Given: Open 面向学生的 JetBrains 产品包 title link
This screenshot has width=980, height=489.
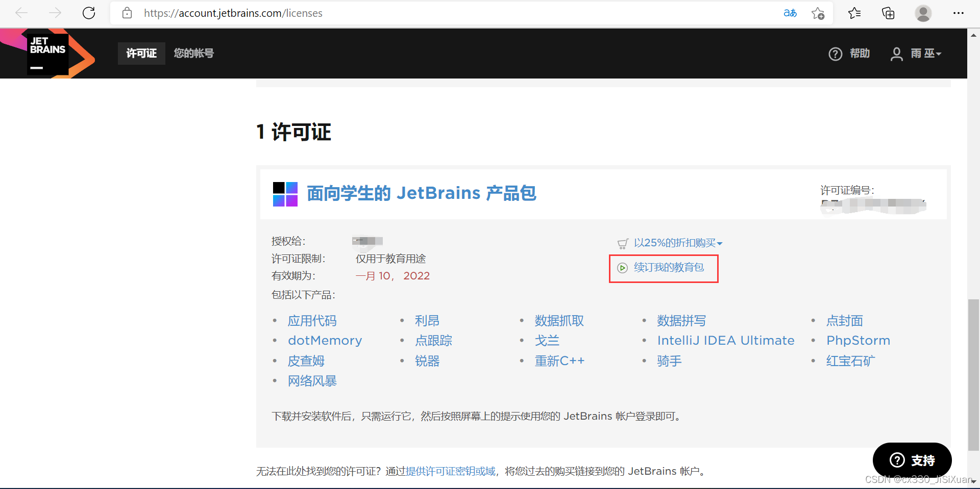Looking at the screenshot, I should (x=421, y=193).
